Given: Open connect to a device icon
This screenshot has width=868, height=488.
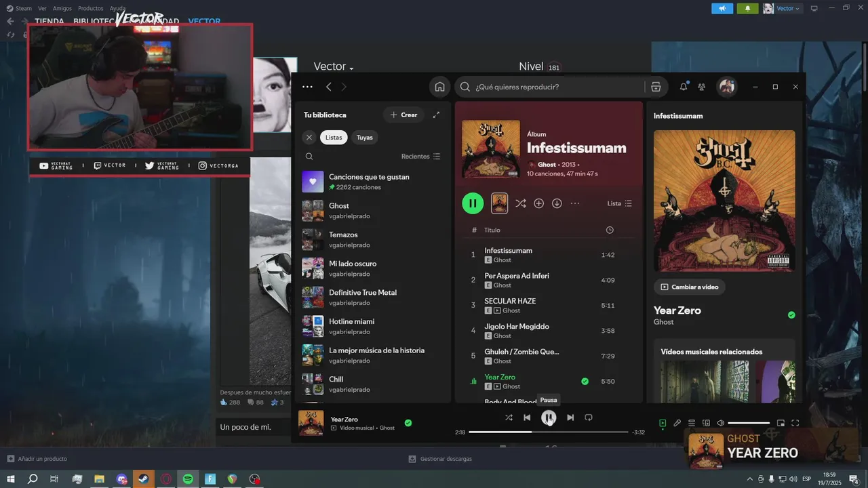Looking at the screenshot, I should tap(706, 423).
